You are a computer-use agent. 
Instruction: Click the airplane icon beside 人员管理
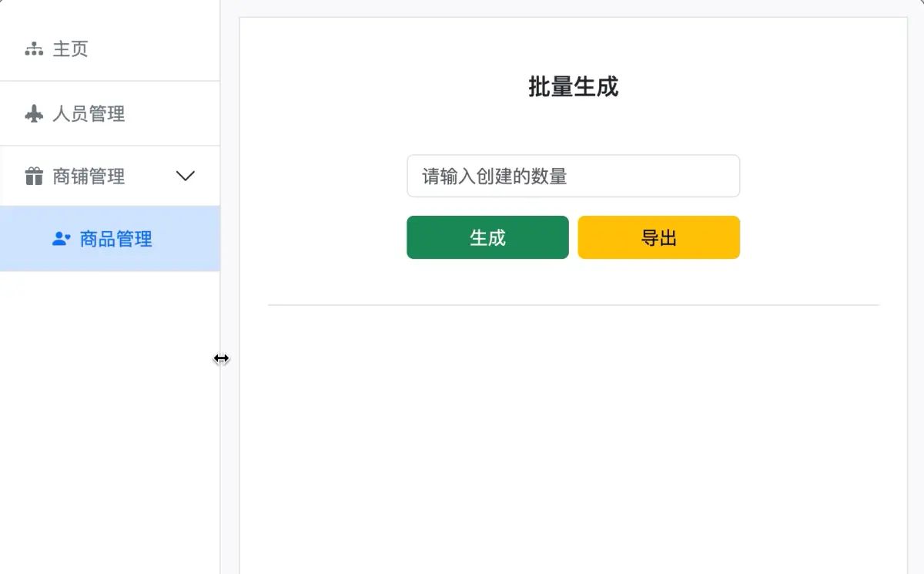pyautogui.click(x=34, y=114)
